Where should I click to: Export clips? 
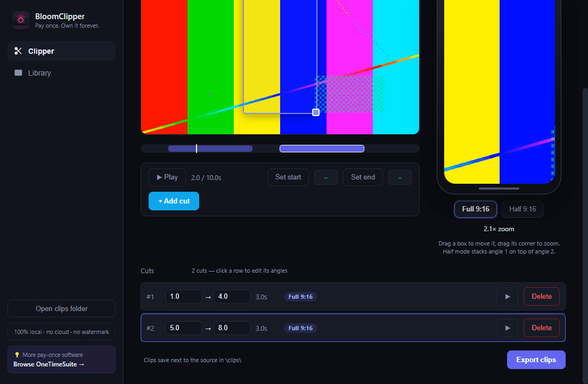[x=536, y=360]
